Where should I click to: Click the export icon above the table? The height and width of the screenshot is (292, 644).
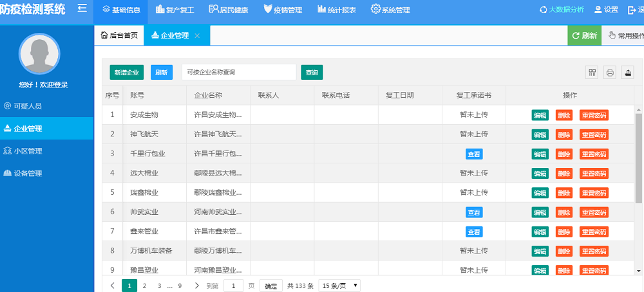pos(627,73)
